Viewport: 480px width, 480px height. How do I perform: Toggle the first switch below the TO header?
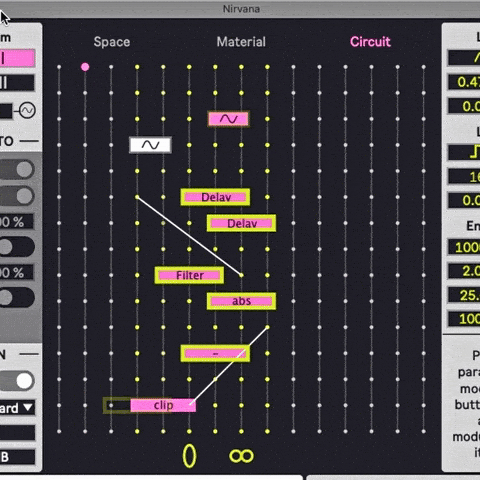[17, 169]
